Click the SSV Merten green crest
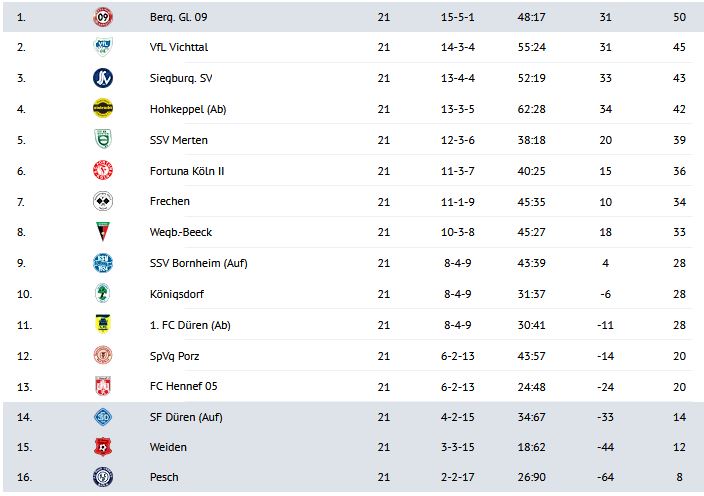 click(x=102, y=140)
